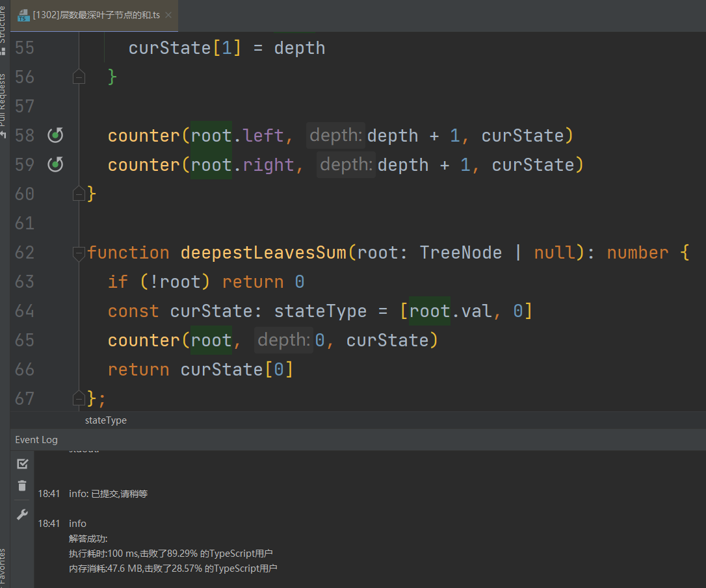Click the depth parameter hint on line 65
Viewport: 706px width, 588px height.
(x=283, y=340)
